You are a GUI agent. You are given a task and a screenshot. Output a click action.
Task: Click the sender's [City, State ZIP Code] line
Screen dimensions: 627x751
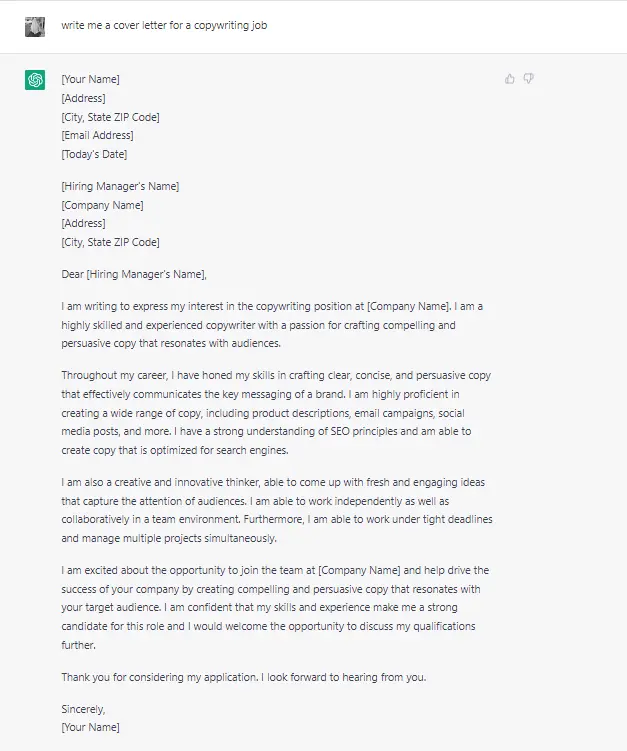point(110,117)
